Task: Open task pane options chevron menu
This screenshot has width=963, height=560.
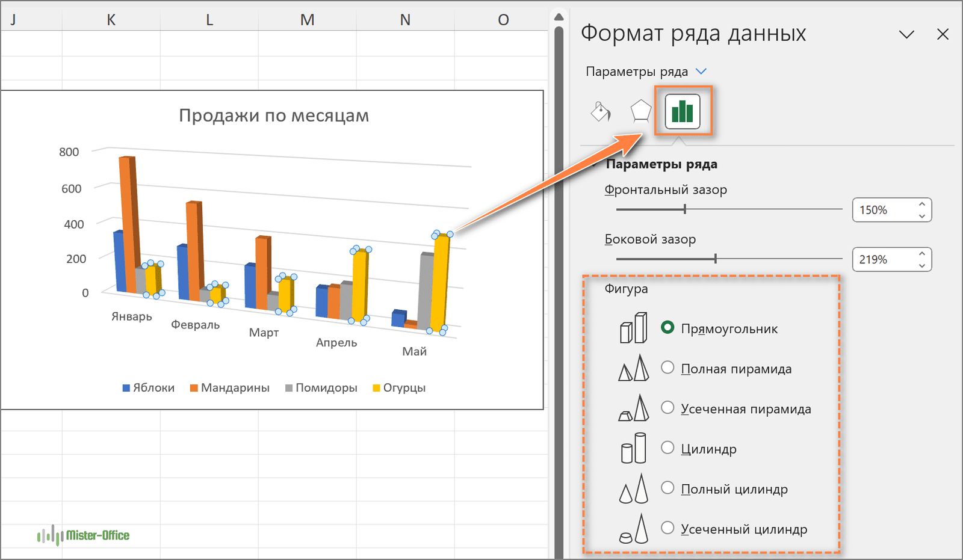Action: (x=906, y=35)
